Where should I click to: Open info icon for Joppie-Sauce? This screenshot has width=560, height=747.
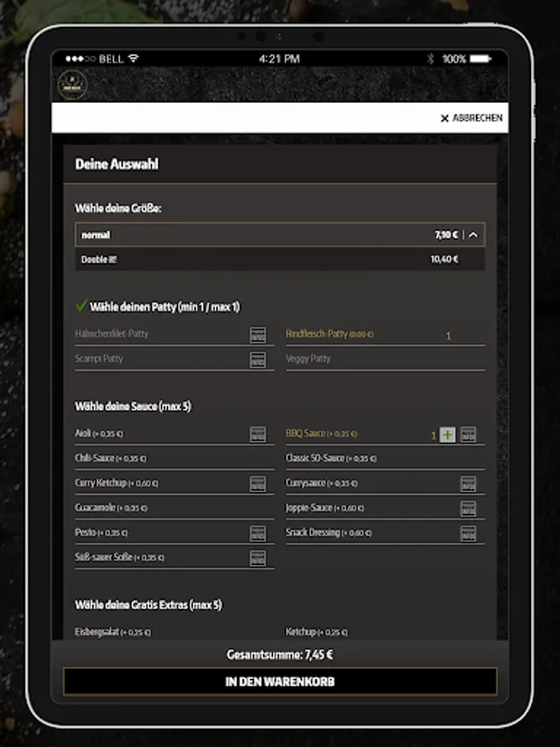pyautogui.click(x=468, y=509)
